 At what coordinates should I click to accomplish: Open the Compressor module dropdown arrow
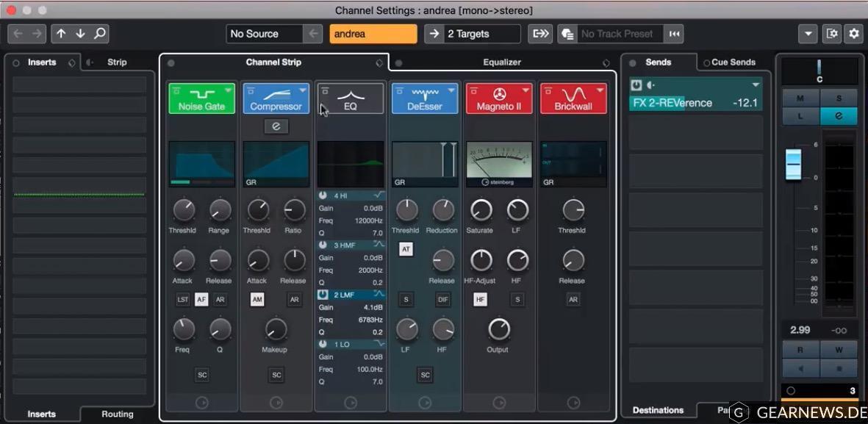[x=302, y=90]
